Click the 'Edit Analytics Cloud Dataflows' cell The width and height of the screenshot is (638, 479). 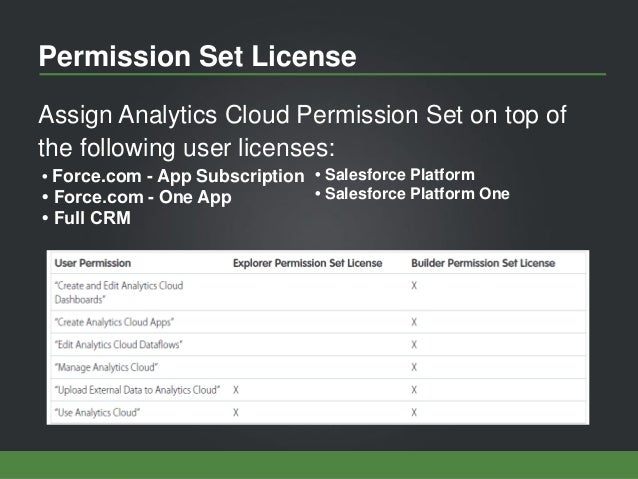[118, 345]
